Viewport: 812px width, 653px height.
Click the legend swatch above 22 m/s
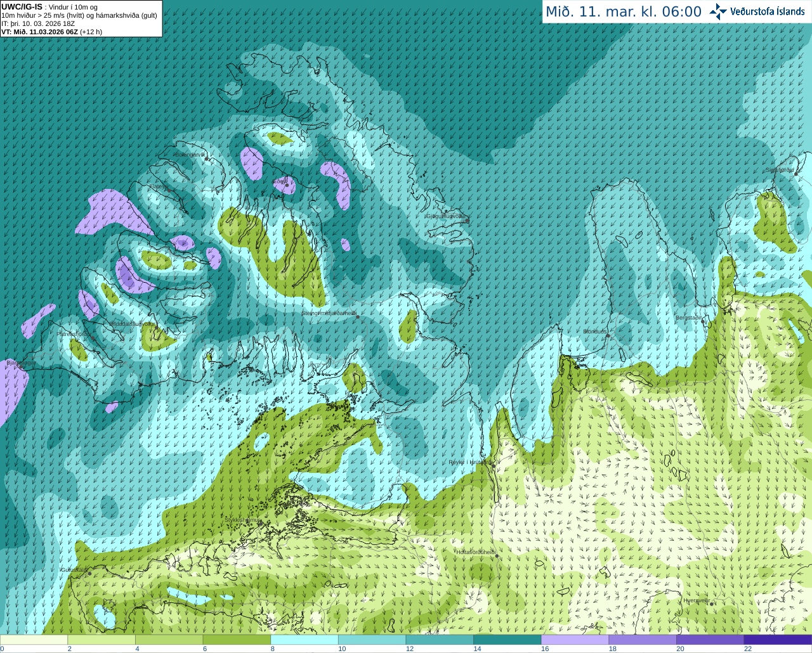[x=778, y=639]
